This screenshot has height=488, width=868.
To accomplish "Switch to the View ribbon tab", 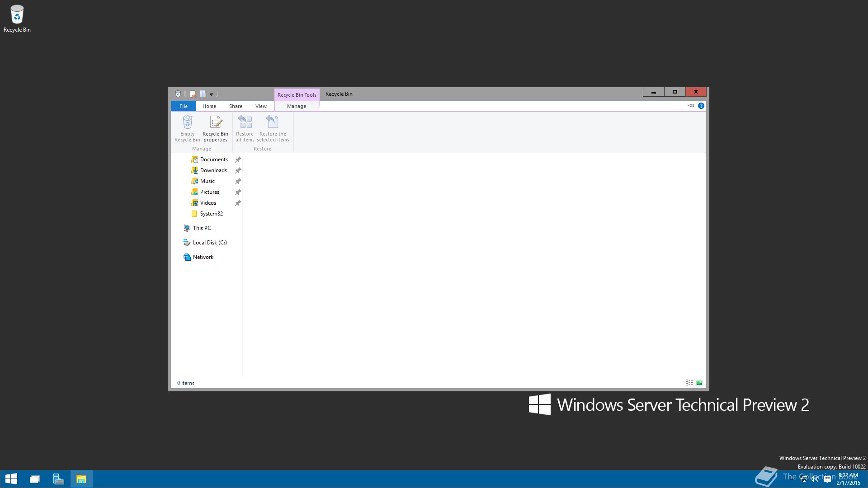I will click(261, 106).
